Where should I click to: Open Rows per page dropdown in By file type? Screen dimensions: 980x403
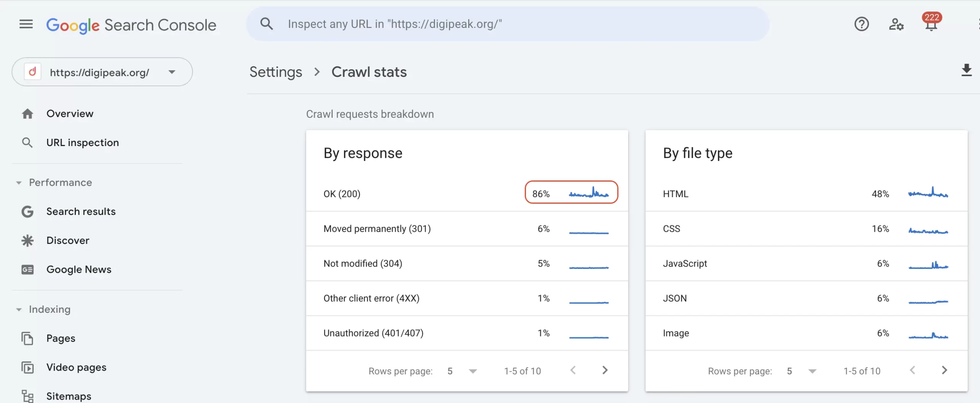[801, 371]
